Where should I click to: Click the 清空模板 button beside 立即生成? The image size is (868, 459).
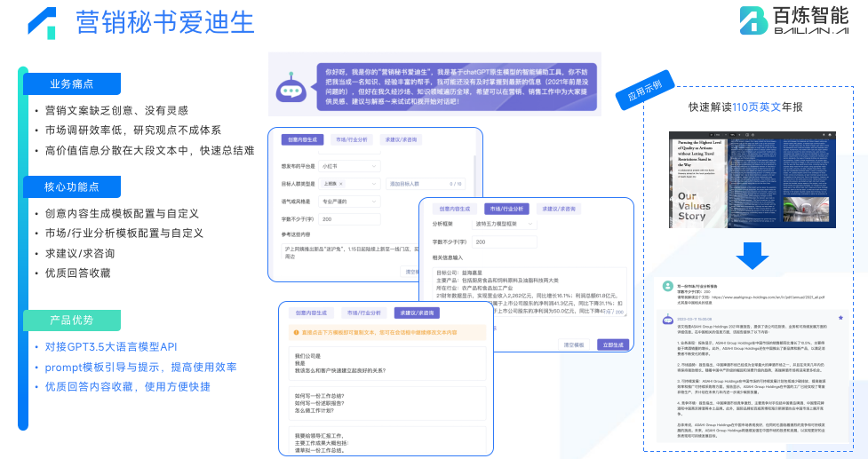point(574,344)
